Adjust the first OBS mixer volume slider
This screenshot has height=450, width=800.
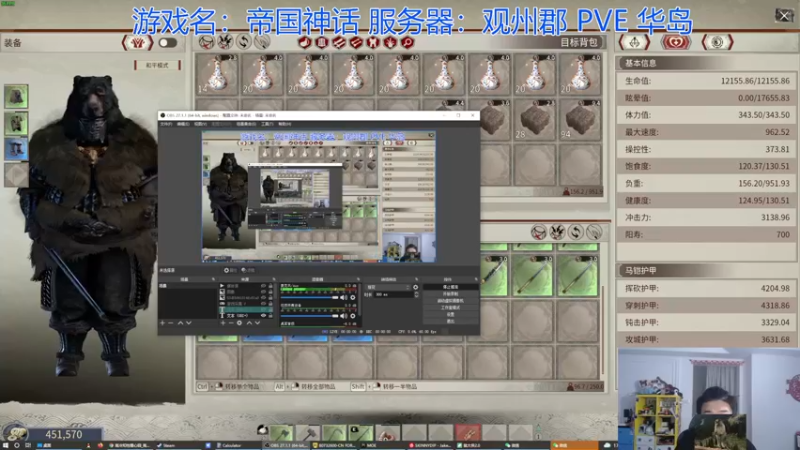tap(310, 297)
